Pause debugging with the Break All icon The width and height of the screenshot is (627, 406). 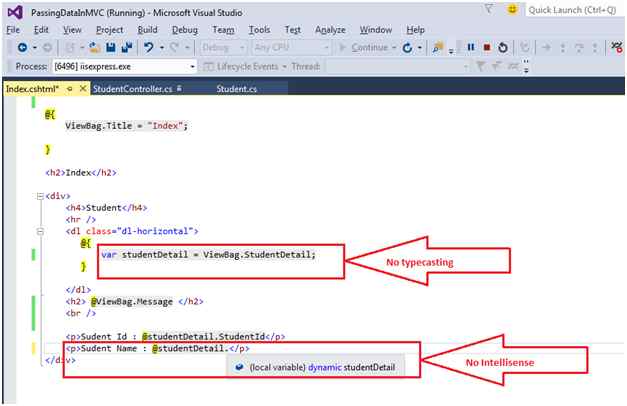point(471,48)
